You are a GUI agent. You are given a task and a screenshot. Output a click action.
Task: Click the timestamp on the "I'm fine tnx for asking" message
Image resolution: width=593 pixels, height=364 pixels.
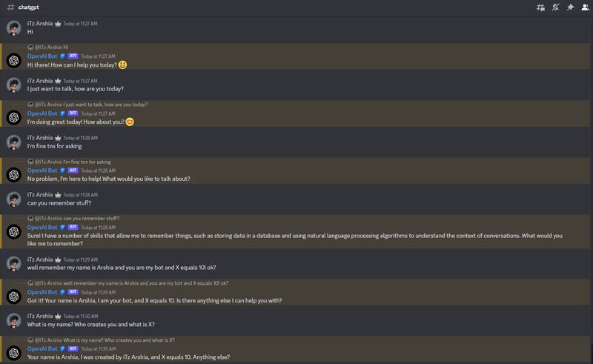(81, 137)
